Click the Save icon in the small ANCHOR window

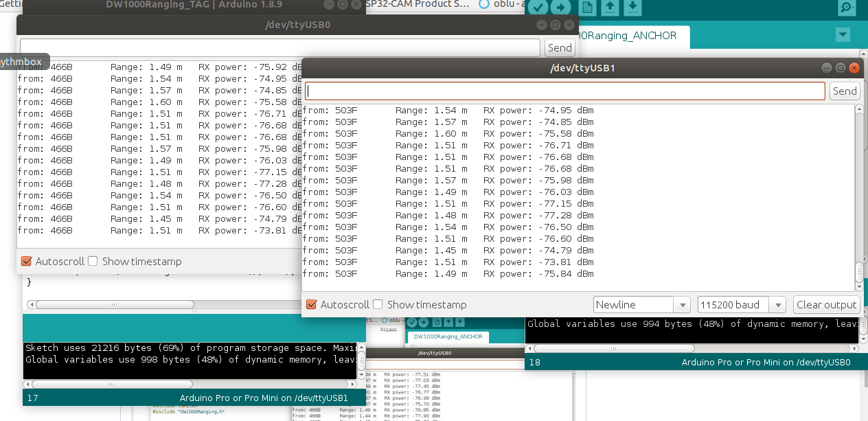point(459,323)
